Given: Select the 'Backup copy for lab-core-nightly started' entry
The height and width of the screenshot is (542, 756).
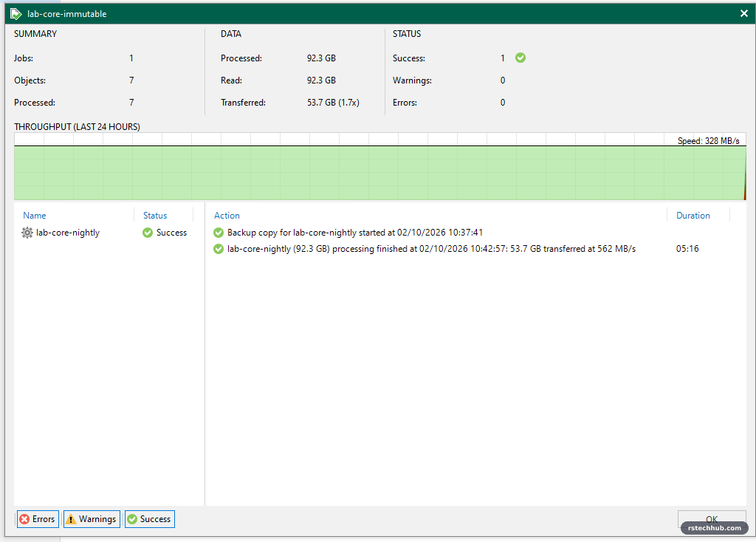Looking at the screenshot, I should 355,233.
